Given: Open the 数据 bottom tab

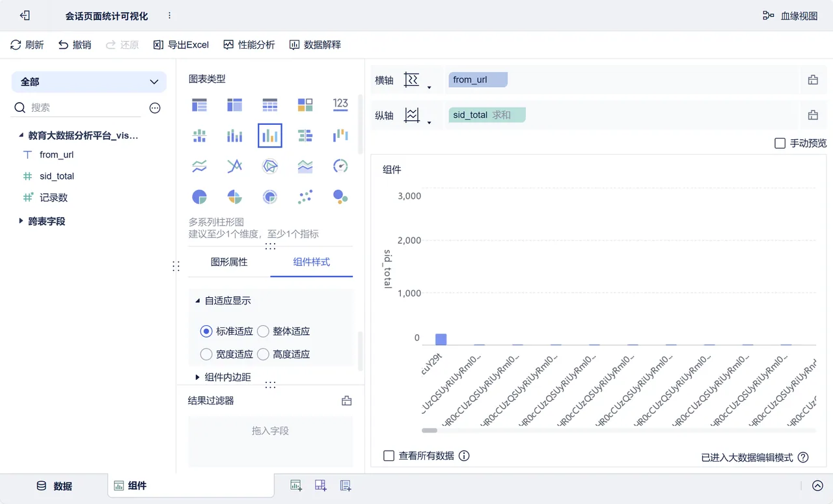Looking at the screenshot, I should (x=54, y=486).
